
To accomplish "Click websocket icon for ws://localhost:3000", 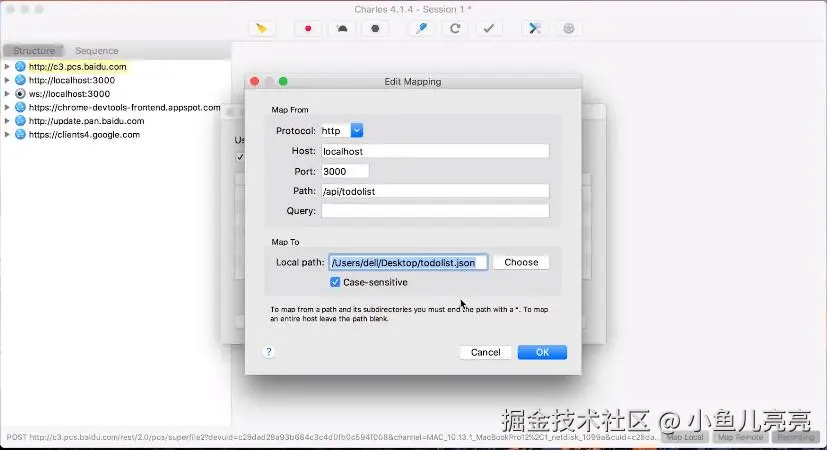I will coord(20,93).
